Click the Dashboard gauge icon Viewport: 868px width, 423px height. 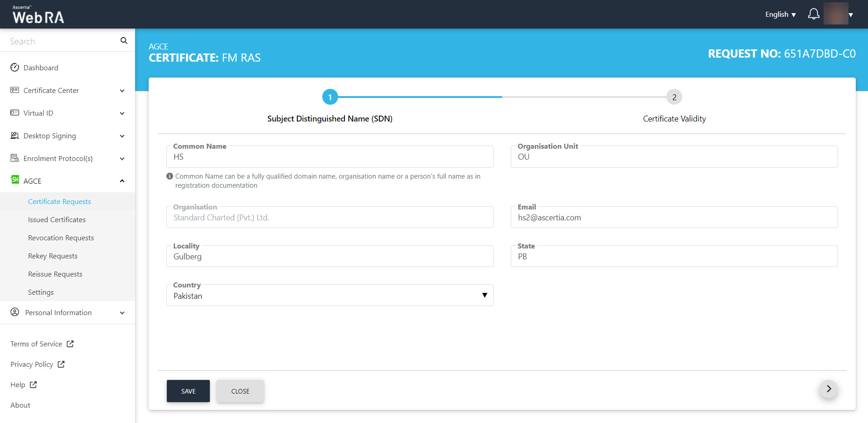15,68
